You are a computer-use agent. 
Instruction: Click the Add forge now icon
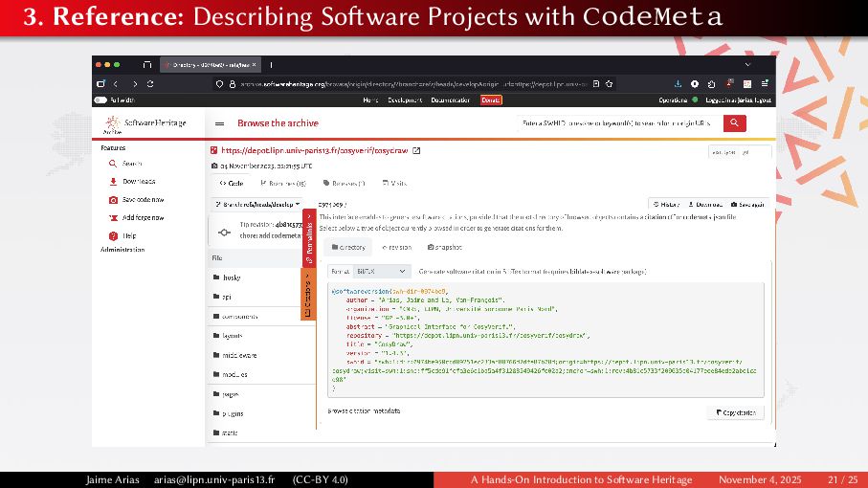113,217
